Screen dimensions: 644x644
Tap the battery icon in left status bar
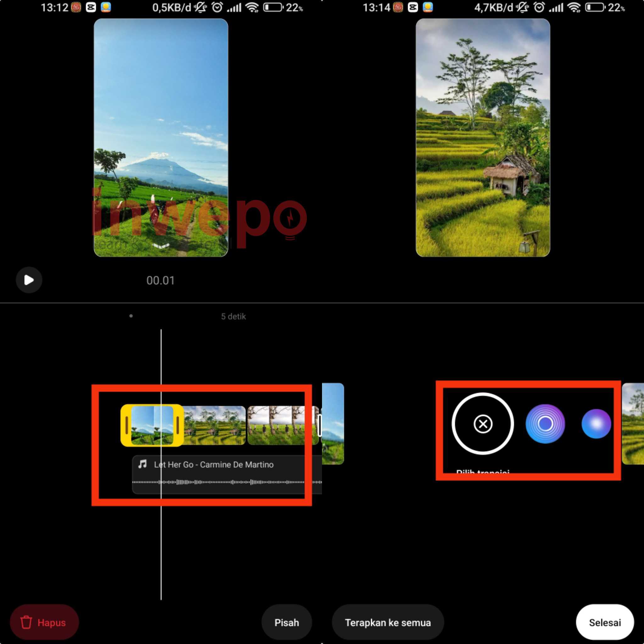tap(273, 7)
